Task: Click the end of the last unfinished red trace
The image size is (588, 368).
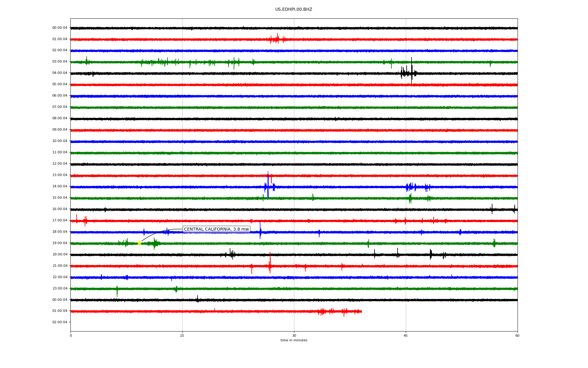Action: coord(361,312)
